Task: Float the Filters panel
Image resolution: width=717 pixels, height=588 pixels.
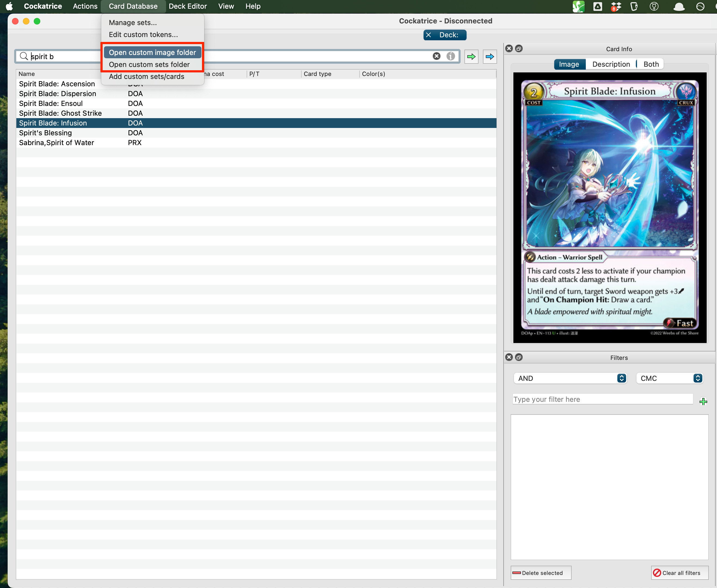Action: coord(519,357)
